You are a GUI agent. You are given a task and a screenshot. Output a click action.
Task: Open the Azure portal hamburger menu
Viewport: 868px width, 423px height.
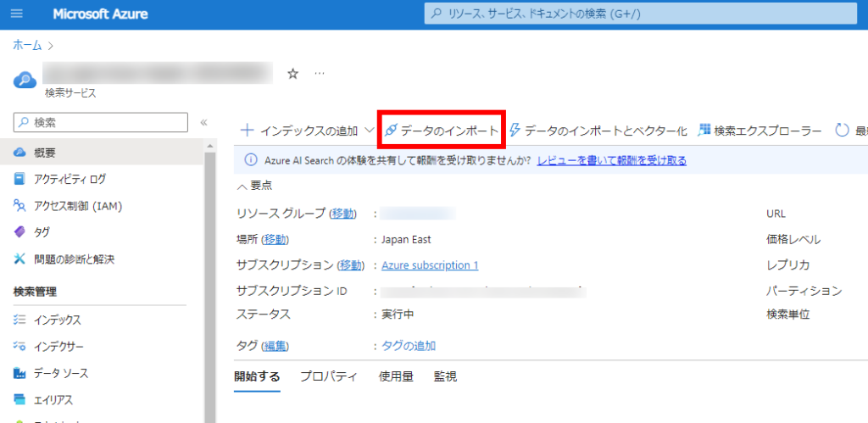(x=17, y=14)
